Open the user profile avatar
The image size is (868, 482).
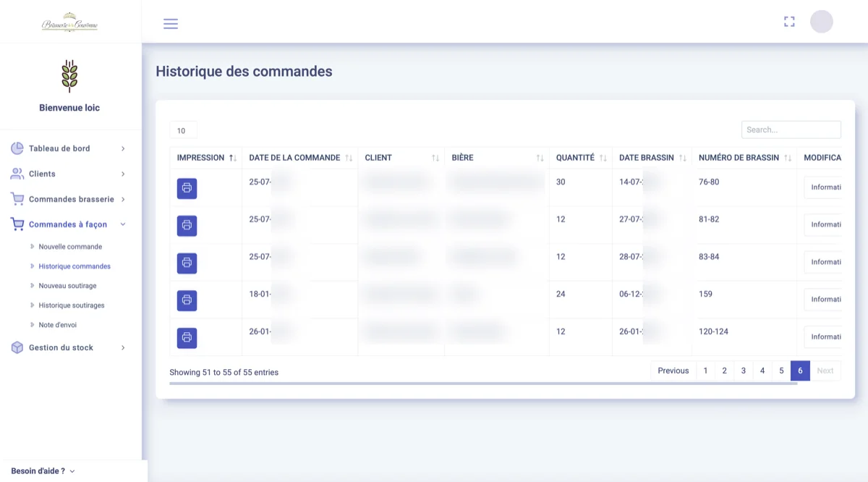822,21
